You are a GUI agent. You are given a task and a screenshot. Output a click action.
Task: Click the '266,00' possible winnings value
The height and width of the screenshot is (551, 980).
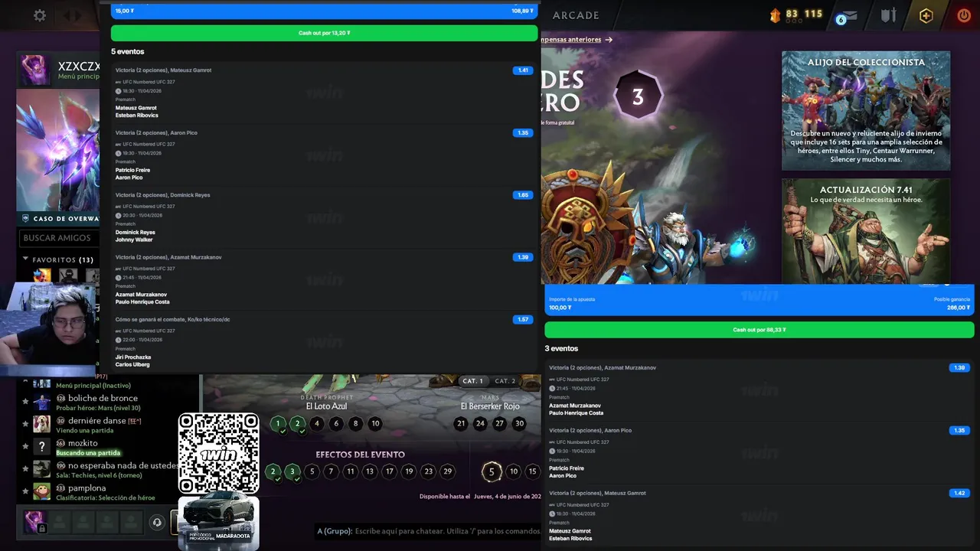tap(958, 308)
